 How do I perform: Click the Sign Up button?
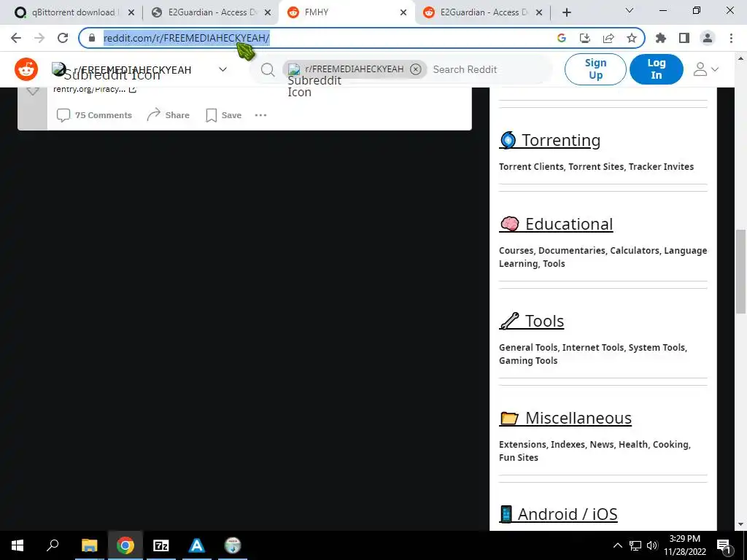[595, 69]
